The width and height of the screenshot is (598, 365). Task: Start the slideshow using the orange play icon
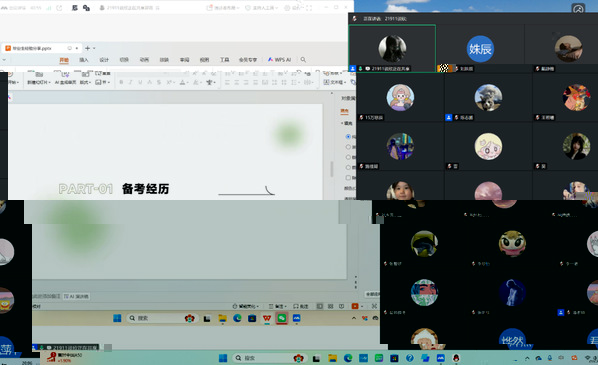355,306
